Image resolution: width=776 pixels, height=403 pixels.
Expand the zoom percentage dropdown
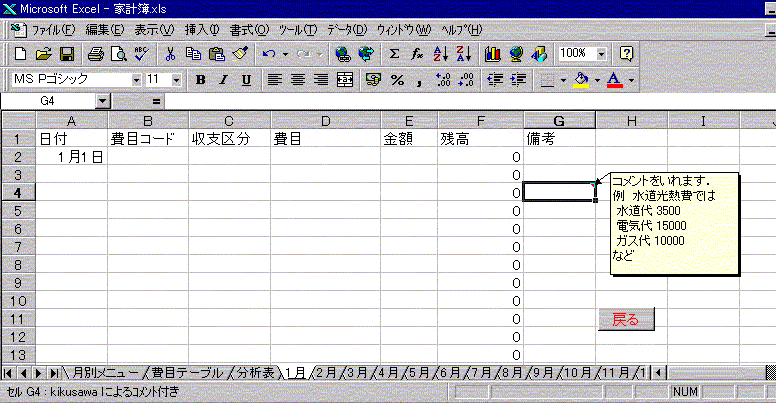pos(601,53)
